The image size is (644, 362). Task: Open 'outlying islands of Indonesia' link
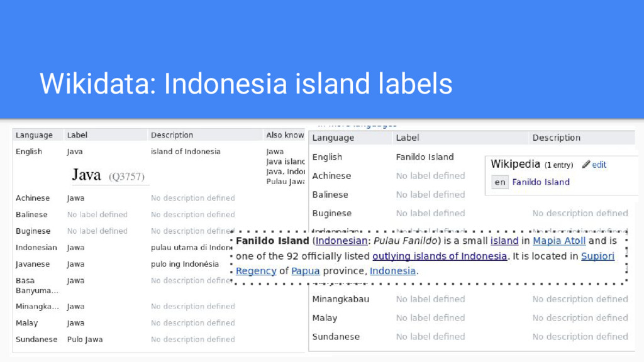[x=440, y=256]
